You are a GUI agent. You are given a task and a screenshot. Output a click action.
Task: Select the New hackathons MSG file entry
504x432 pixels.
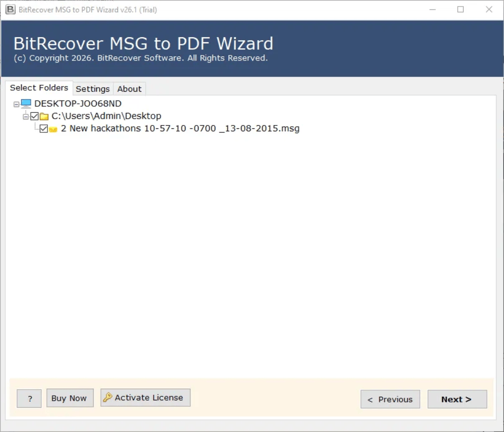(180, 128)
